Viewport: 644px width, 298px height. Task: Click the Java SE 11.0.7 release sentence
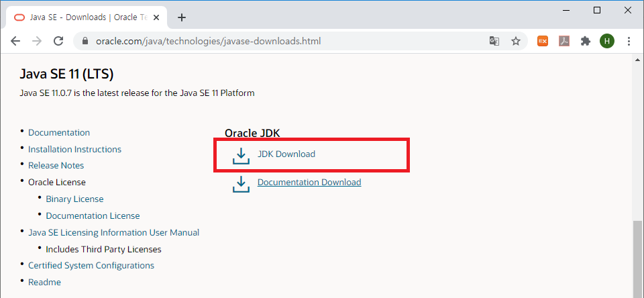tap(137, 93)
